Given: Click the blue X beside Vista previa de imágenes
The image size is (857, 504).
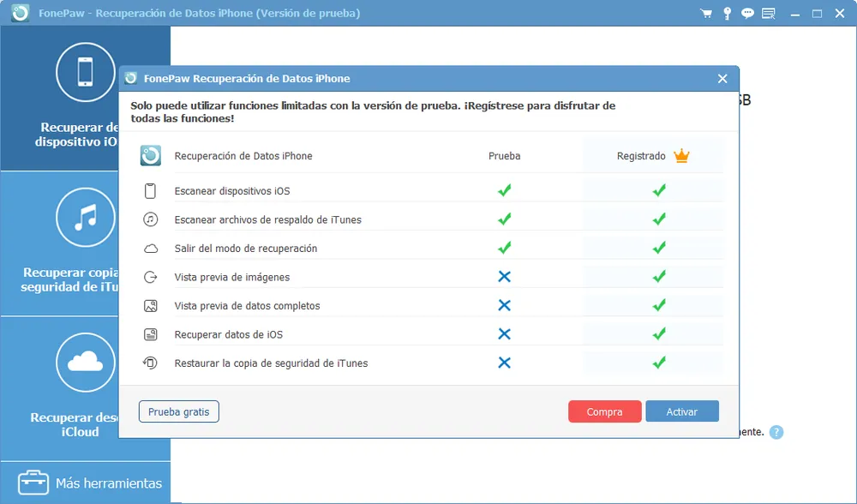Looking at the screenshot, I should 505,276.
